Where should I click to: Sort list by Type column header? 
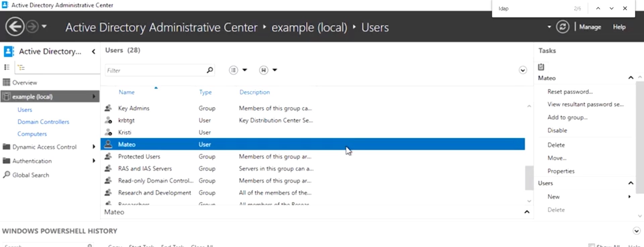click(x=205, y=92)
